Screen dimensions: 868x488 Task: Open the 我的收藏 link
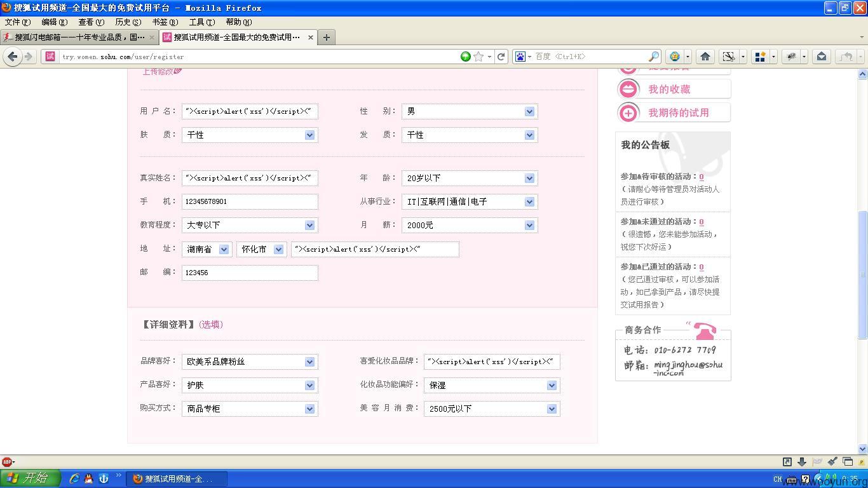(669, 90)
